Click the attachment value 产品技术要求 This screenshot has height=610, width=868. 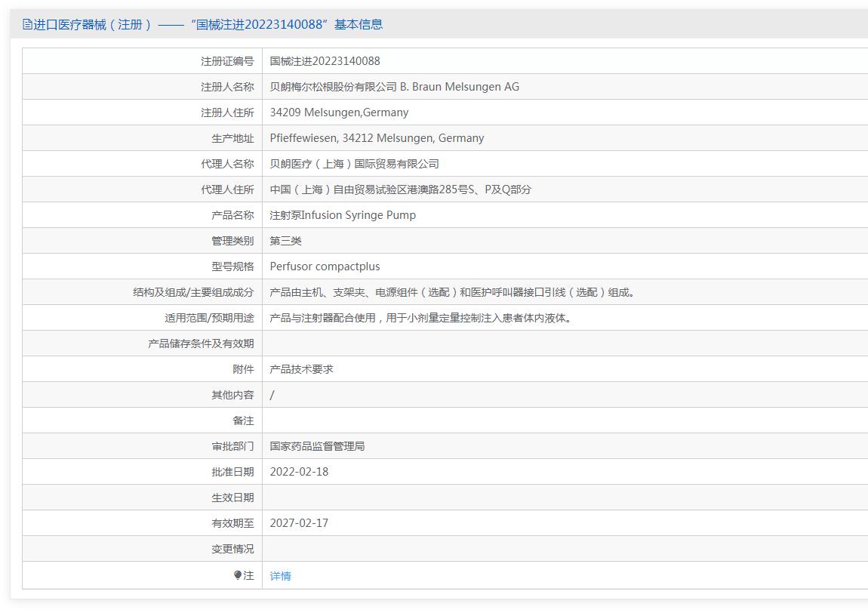(301, 369)
